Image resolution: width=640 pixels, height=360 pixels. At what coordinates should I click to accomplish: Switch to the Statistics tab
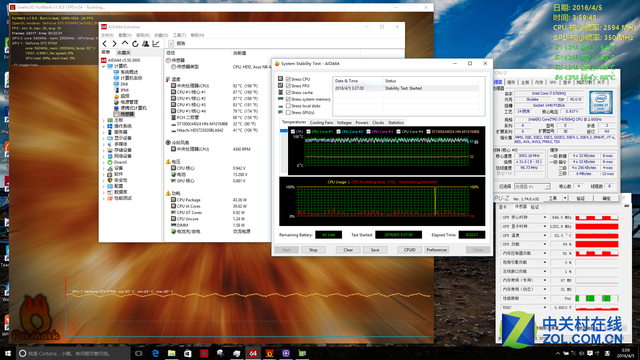pos(396,122)
